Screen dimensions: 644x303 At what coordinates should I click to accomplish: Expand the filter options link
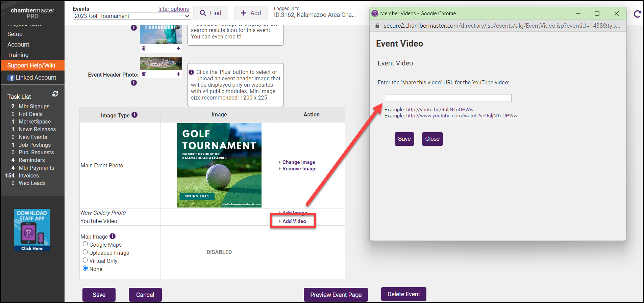click(173, 9)
